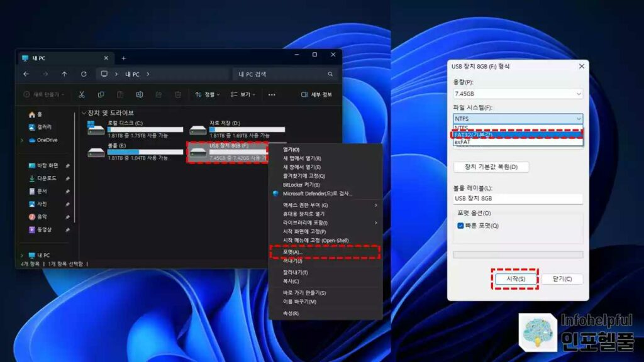Open the 정렬 sort dropdown
644x362 pixels.
(208, 95)
